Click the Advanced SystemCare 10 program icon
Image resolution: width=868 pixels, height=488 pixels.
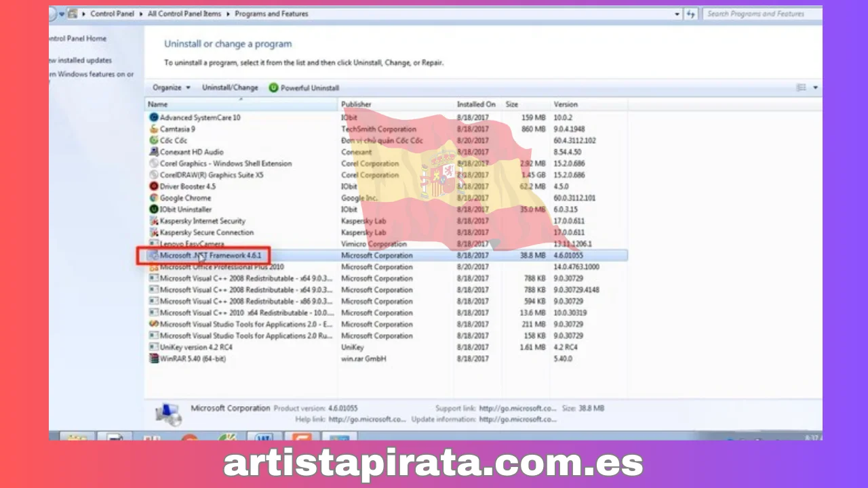pyautogui.click(x=154, y=117)
